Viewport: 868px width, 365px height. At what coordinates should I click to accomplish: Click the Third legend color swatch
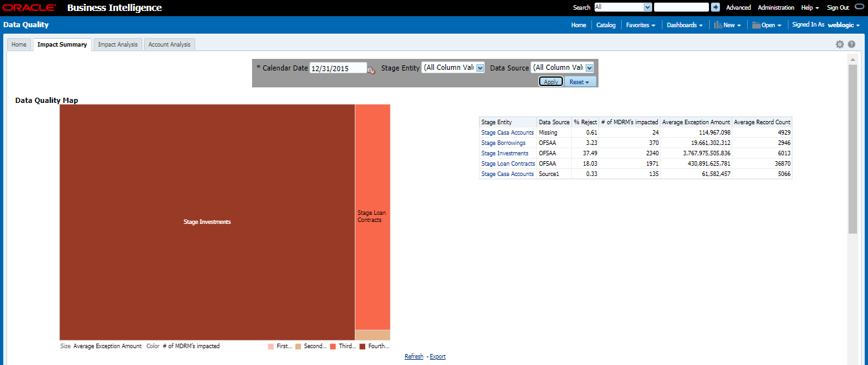[x=333, y=347]
